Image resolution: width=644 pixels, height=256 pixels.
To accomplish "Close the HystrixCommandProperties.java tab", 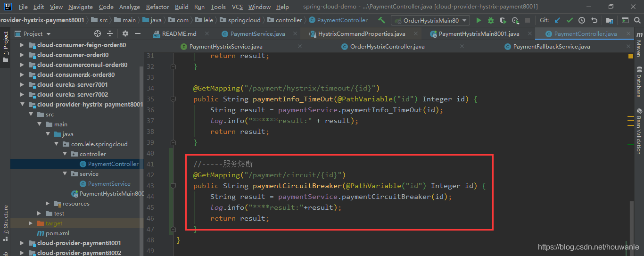I will pos(415,34).
